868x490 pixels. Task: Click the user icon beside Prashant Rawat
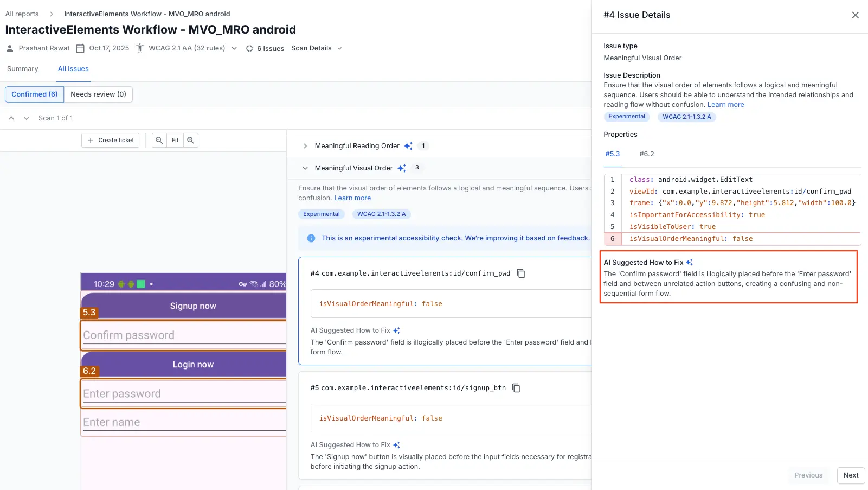(x=9, y=48)
